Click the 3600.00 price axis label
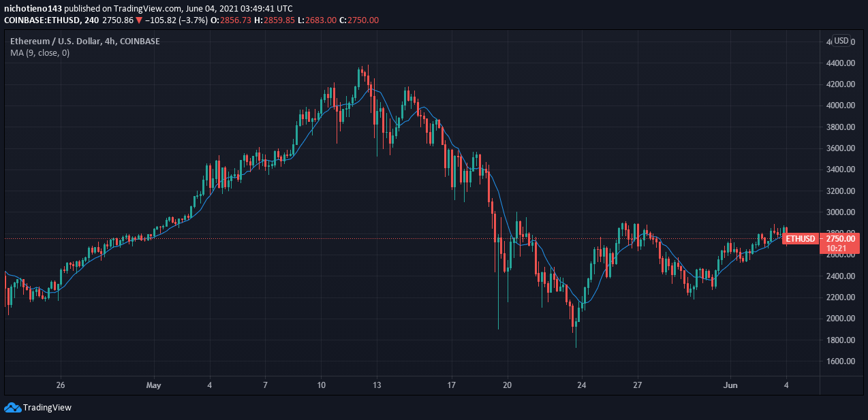The height and width of the screenshot is (420, 868). click(841, 148)
